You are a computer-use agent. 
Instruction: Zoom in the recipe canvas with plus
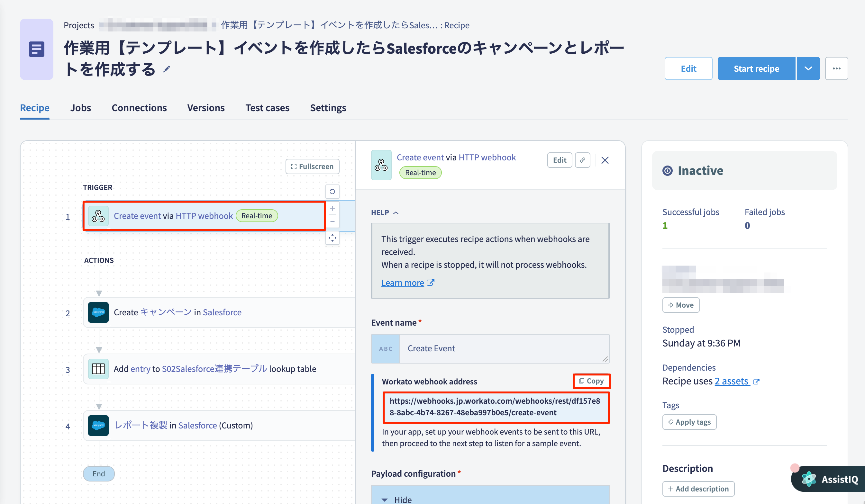(332, 208)
